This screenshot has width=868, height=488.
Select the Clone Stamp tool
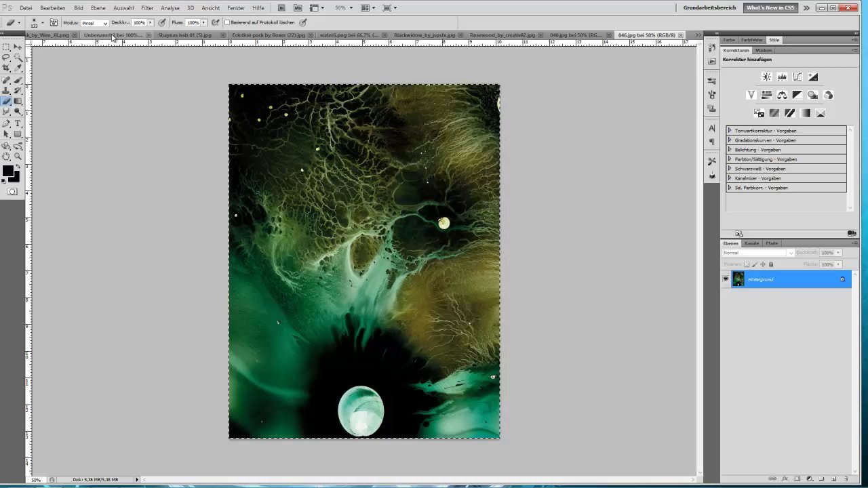click(6, 90)
